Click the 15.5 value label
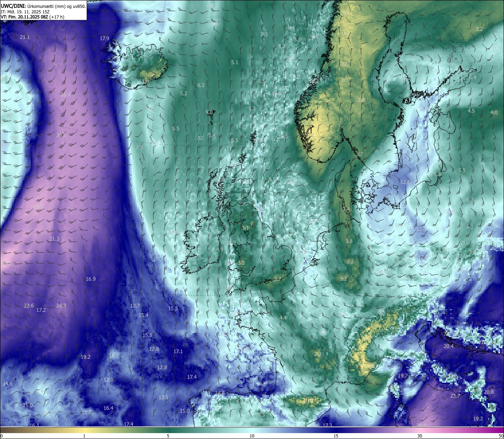504x439 pixels. tap(173, 309)
